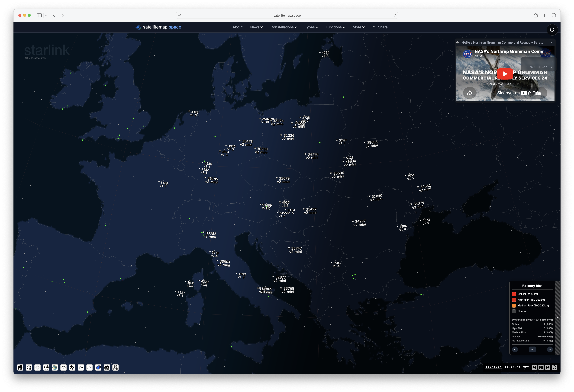Toggle the sun lighting icon

pos(81,367)
